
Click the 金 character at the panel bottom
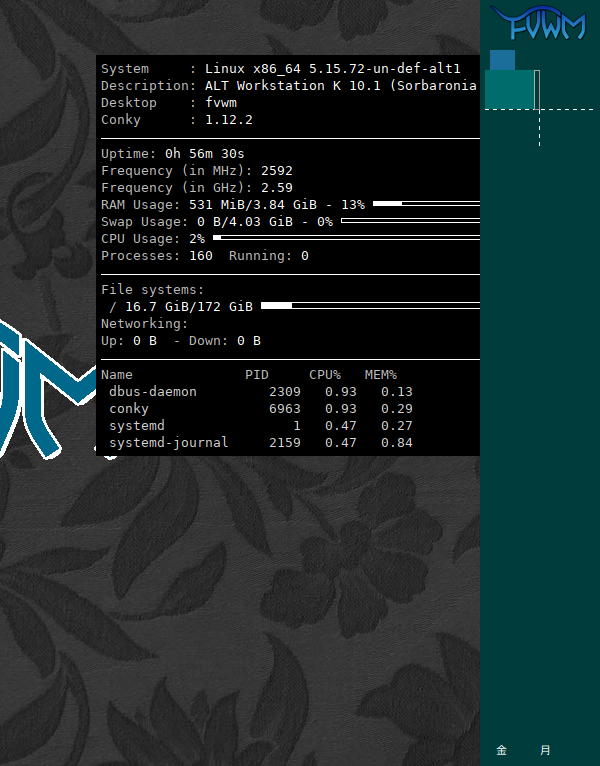click(502, 750)
